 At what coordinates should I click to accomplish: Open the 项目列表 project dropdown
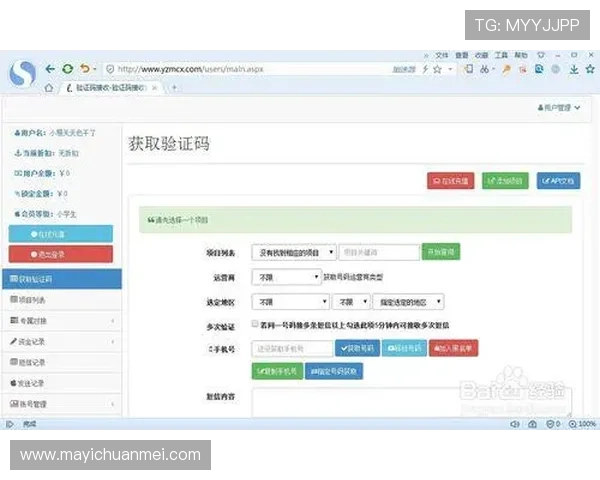tap(294, 253)
